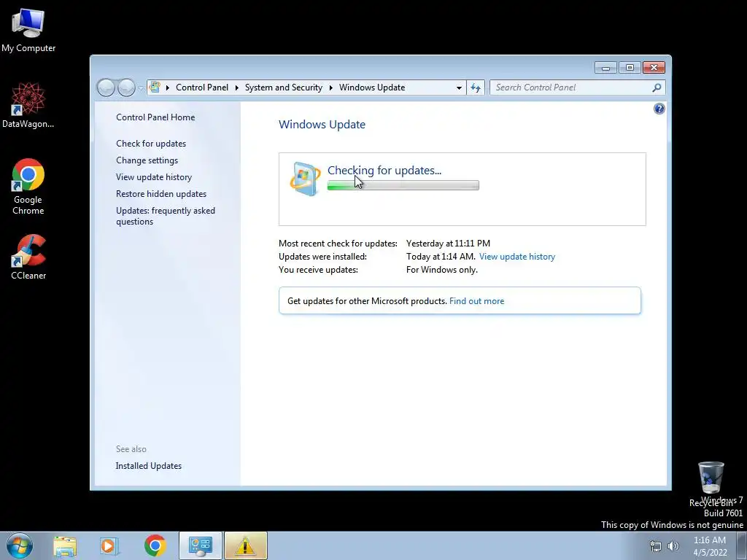
Task: Open Control Panel Home
Action: click(x=155, y=117)
